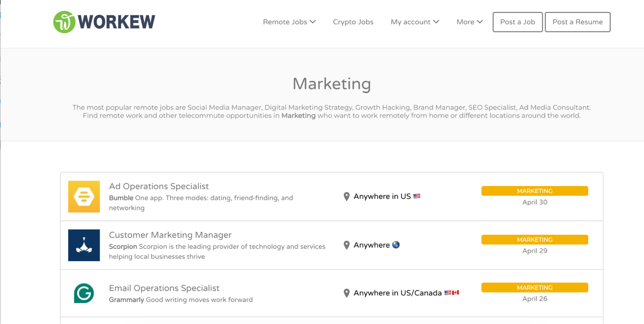Viewport: 644px width, 324px height.
Task: Click the MARKETING tag dated April 29
Action: tap(535, 240)
